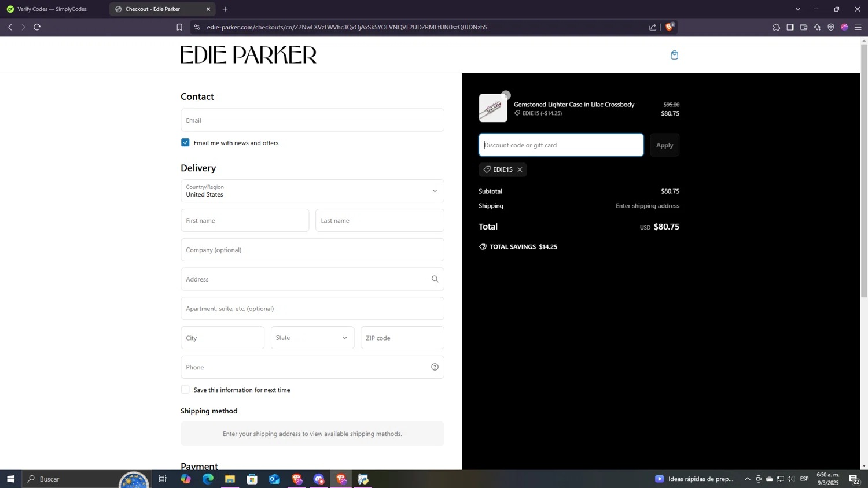Remove the EDIE15 discount code tag

[x=520, y=169]
